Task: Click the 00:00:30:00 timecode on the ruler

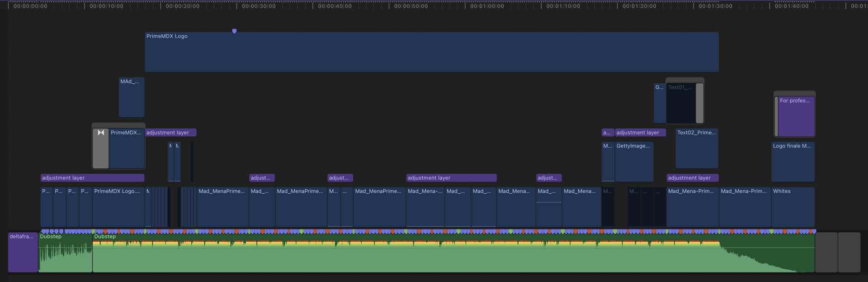Action: (x=259, y=6)
